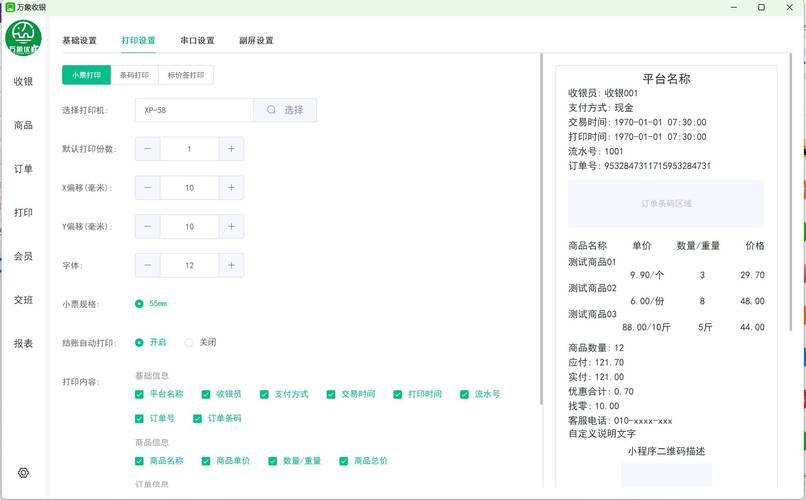Screen dimensions: 806x500
Task: Toggle the 商品单价 checkbox
Action: pos(206,461)
